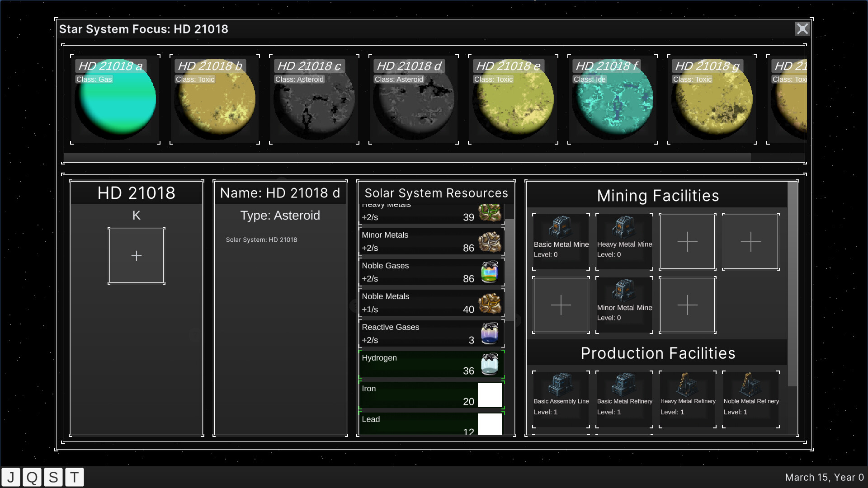Image resolution: width=868 pixels, height=488 pixels.
Task: Open the Basic Assembly Line facility
Action: coord(561,384)
